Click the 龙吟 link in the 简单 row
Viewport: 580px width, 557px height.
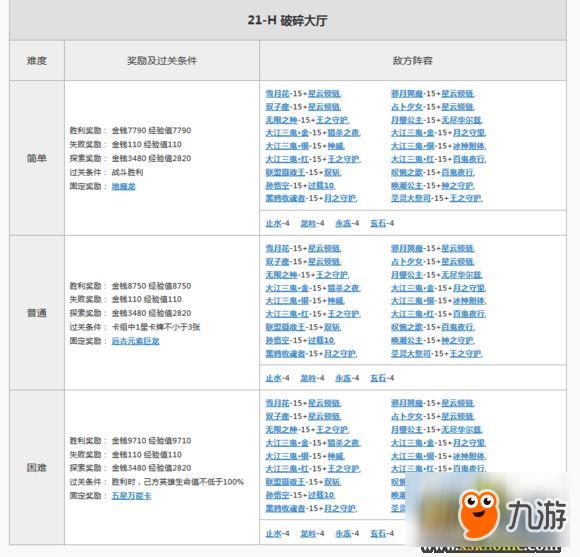[308, 223]
